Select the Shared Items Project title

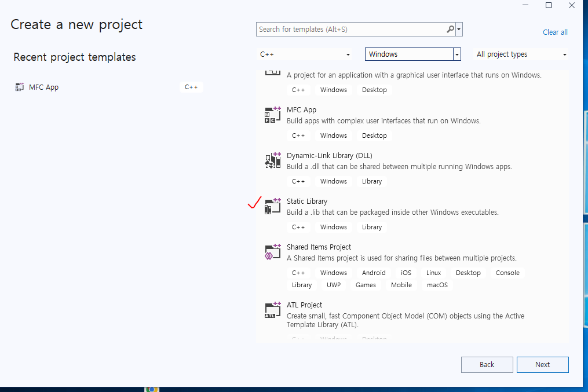pos(319,247)
